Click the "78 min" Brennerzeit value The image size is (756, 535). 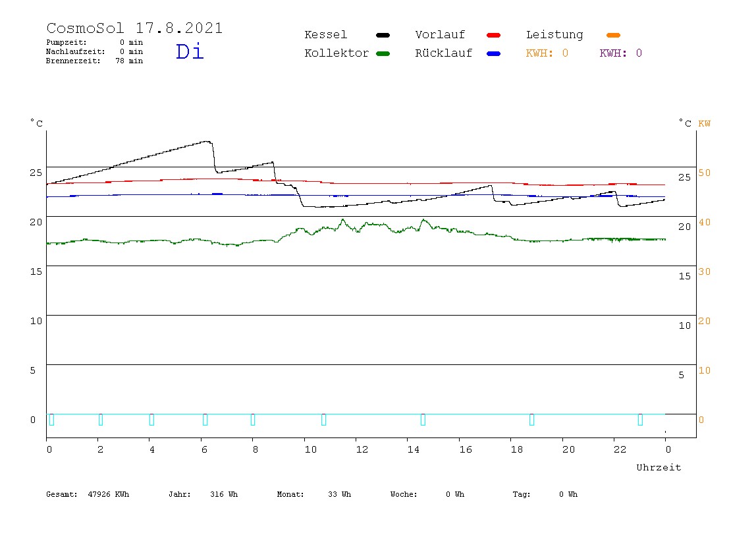pyautogui.click(x=129, y=61)
